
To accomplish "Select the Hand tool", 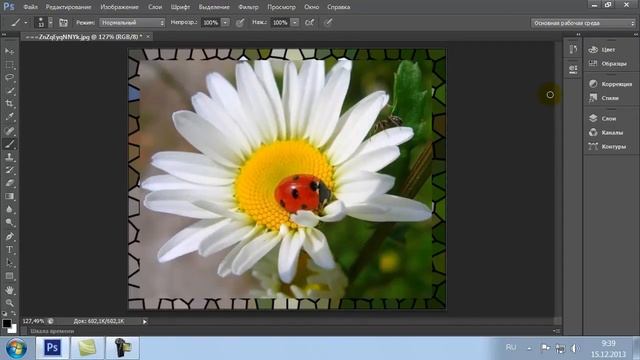I will [9, 290].
